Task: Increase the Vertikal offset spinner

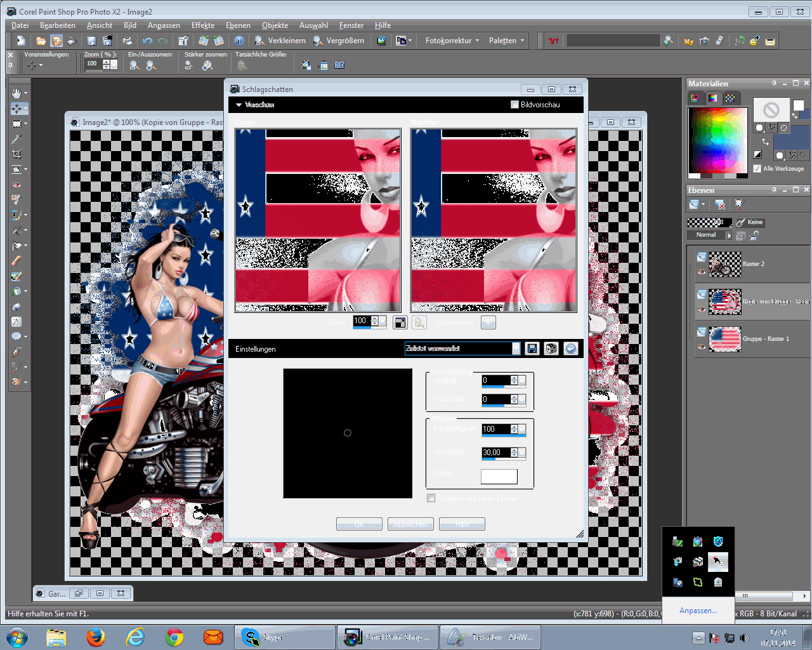Action: [514, 378]
